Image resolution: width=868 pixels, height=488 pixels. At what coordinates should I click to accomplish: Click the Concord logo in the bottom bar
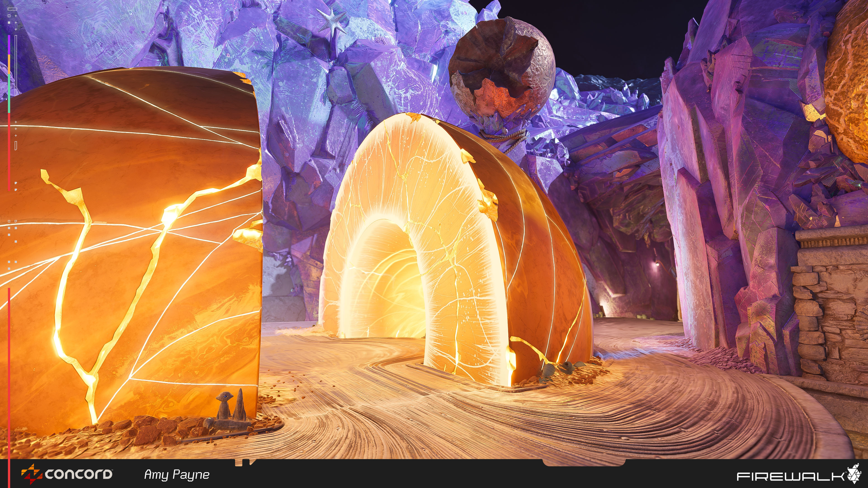[x=67, y=474]
